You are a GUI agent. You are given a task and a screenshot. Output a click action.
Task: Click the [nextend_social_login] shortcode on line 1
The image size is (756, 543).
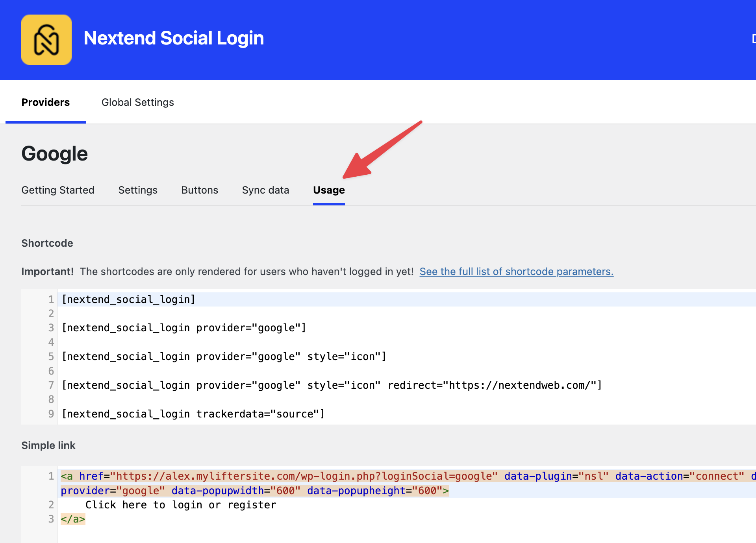(129, 299)
